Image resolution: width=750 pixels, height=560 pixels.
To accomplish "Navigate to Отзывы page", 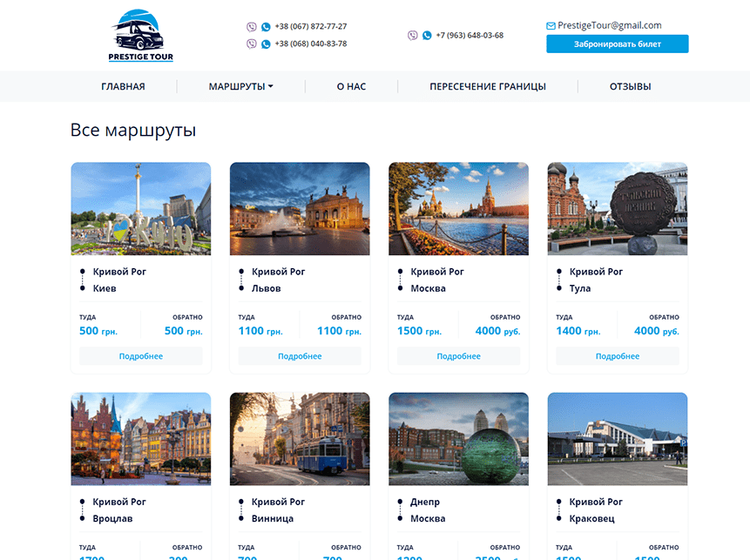I will point(630,86).
